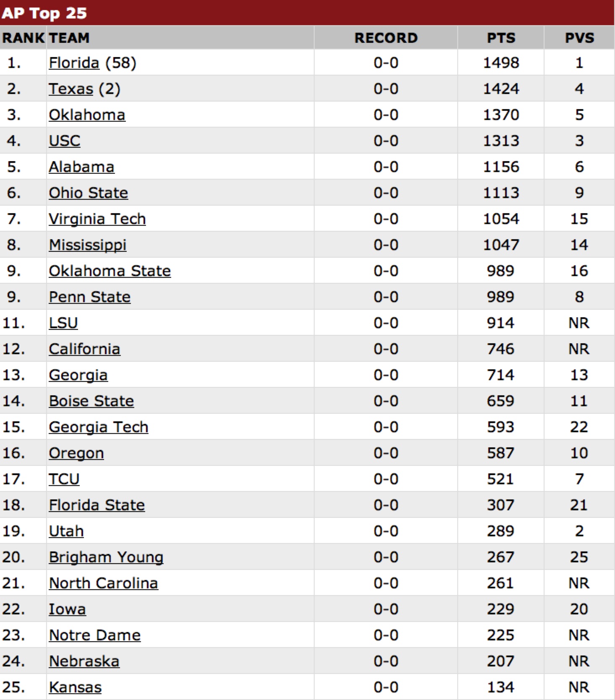Select the LSU team link
Image resolution: width=615 pixels, height=700 pixels.
point(63,323)
